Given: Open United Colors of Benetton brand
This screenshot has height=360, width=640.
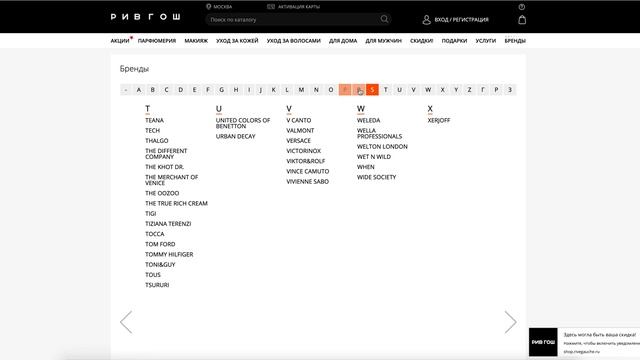Looking at the screenshot, I should click(243, 123).
